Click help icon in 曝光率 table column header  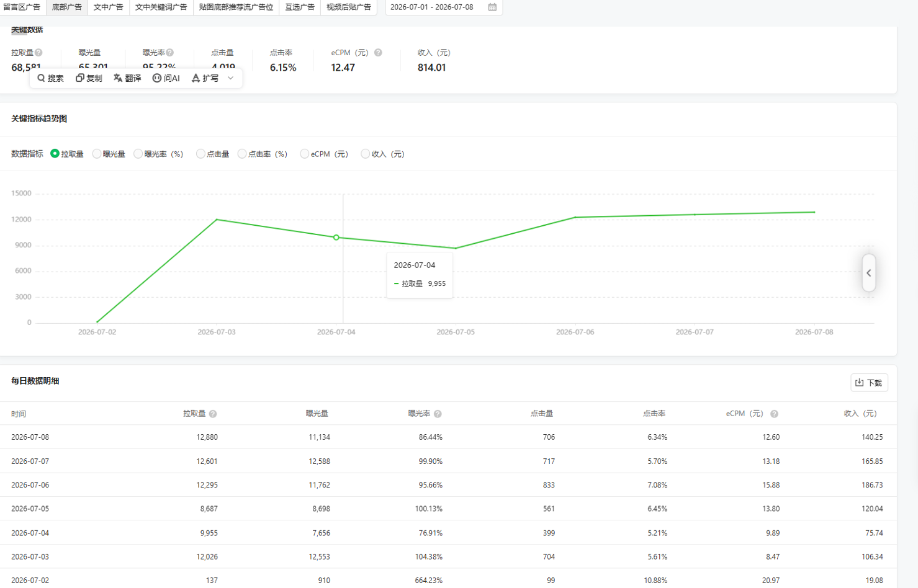pos(438,414)
